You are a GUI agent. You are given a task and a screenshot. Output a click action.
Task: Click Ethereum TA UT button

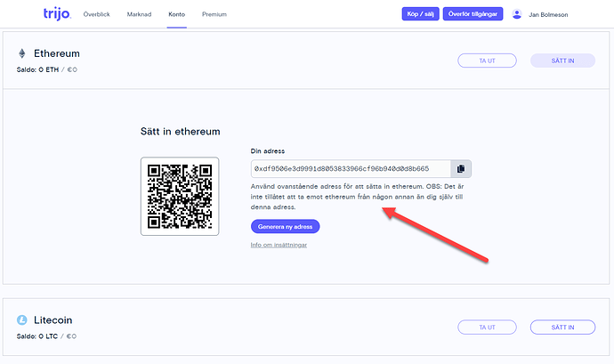click(x=486, y=61)
